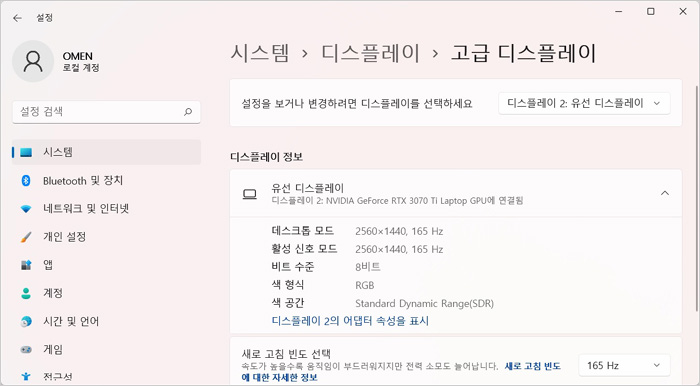Click the 활성 신호 모드 value row
The height and width of the screenshot is (386, 700).
point(399,249)
